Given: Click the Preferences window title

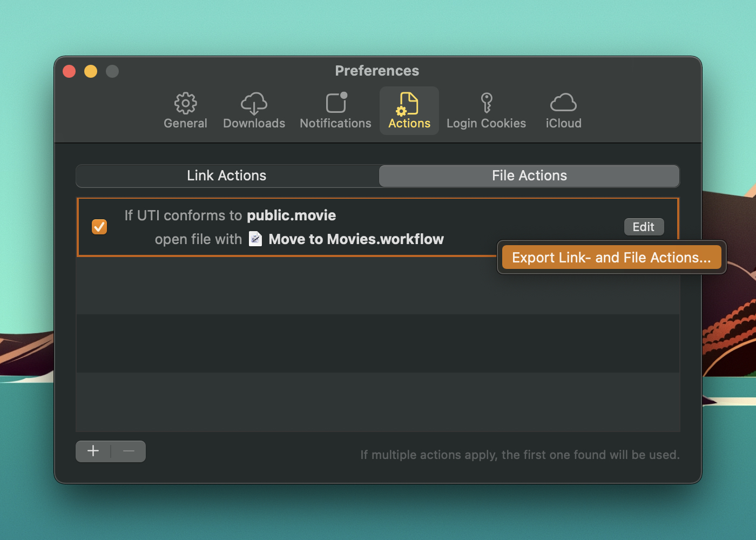Looking at the screenshot, I should tap(377, 71).
